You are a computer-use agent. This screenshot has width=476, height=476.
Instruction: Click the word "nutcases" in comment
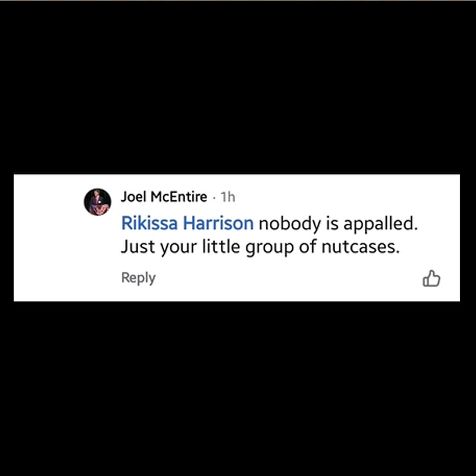(x=360, y=247)
